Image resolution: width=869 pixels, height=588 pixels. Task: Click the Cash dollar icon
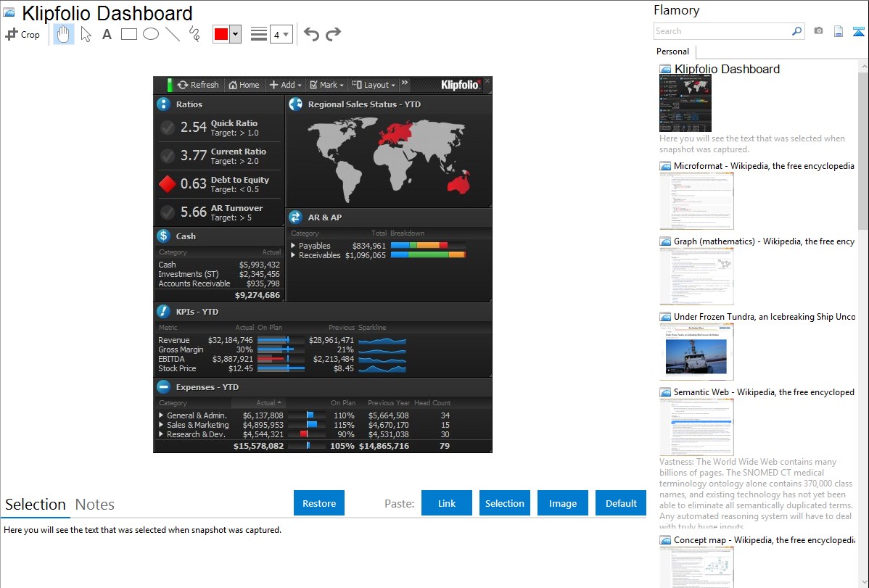pyautogui.click(x=163, y=236)
